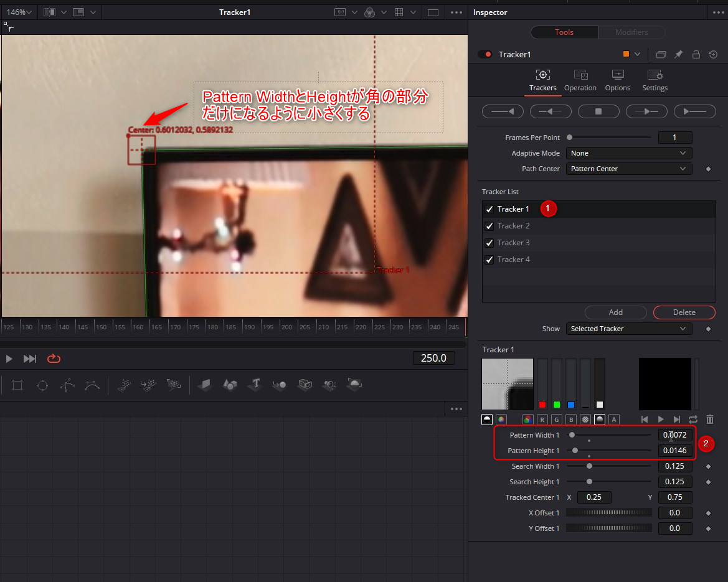728x582 pixels.
Task: Open the Path Center dropdown
Action: tap(628, 169)
